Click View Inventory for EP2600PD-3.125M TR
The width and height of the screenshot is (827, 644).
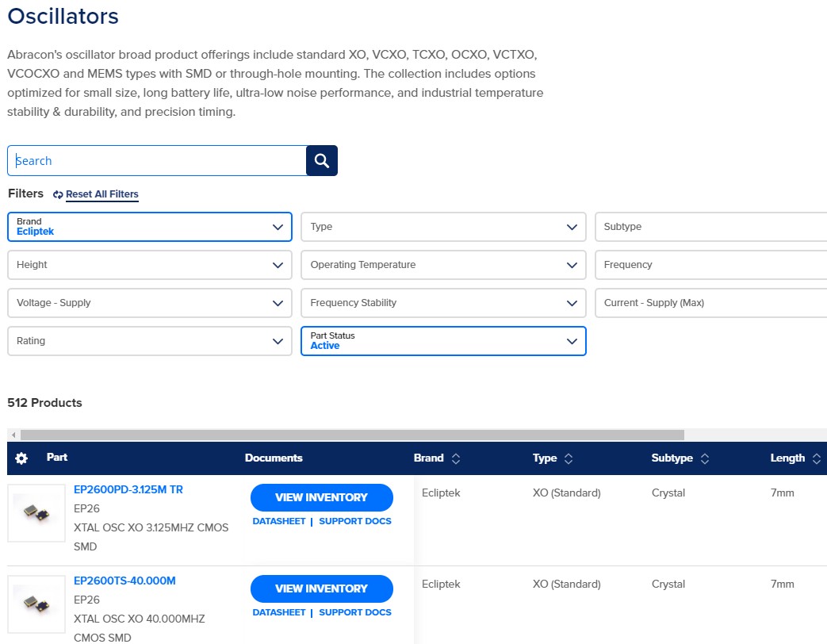point(321,497)
